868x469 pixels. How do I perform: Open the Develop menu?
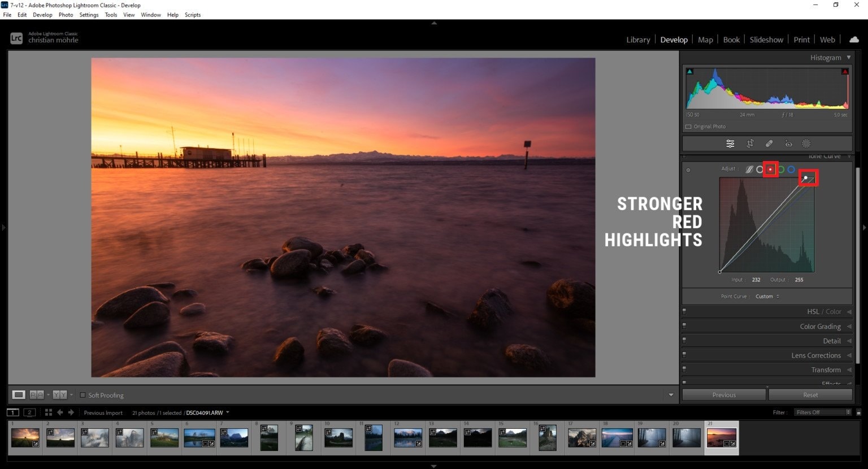point(42,15)
